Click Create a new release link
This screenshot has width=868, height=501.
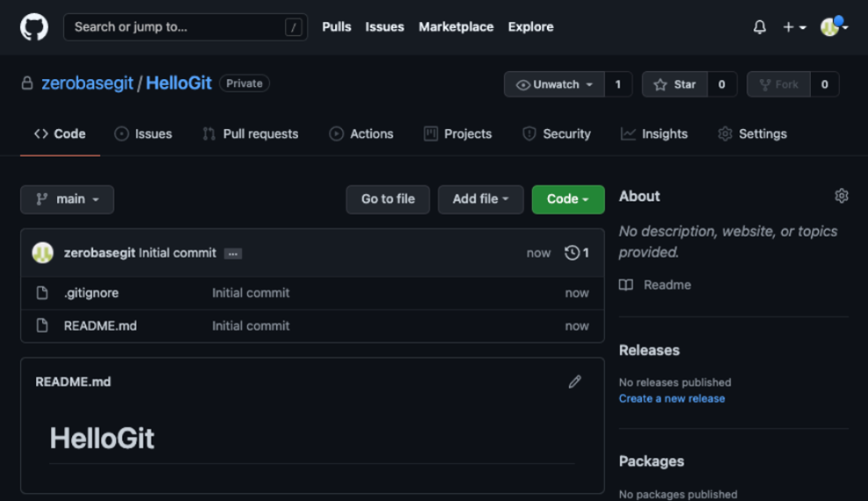[x=672, y=398]
